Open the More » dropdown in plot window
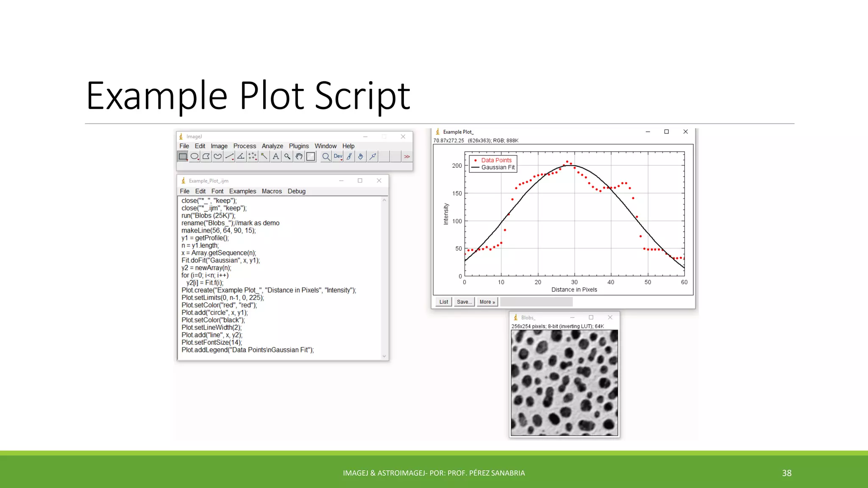 487,302
